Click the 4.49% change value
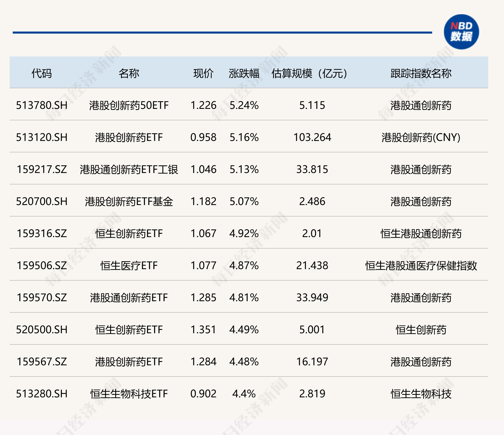504x435 pixels. click(244, 330)
